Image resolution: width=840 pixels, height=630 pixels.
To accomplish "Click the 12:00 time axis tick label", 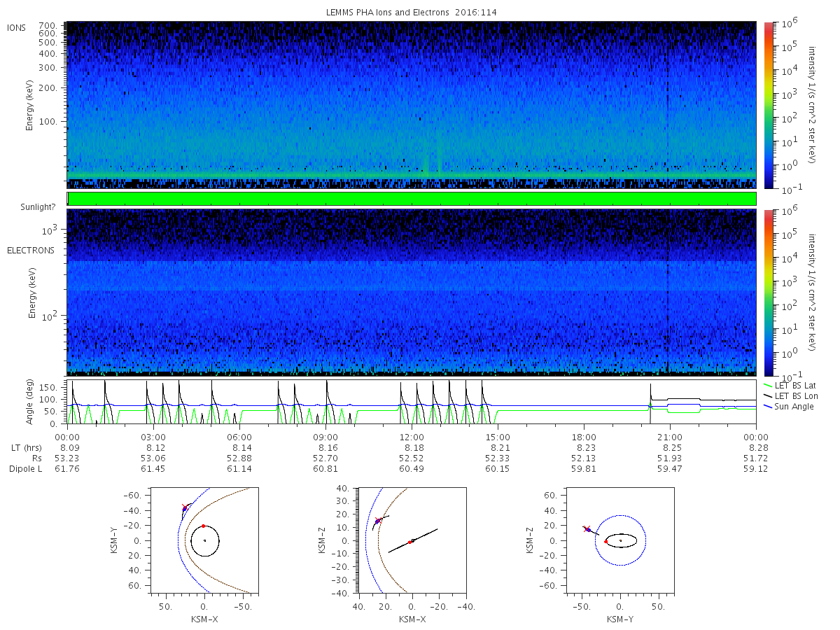I will click(x=412, y=435).
